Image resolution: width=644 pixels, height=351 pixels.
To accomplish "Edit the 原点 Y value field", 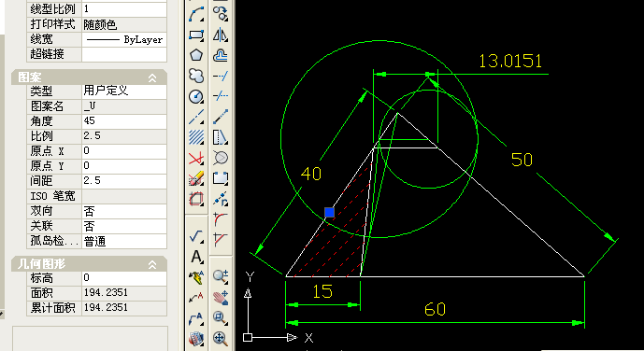I will pyautogui.click(x=124, y=165).
